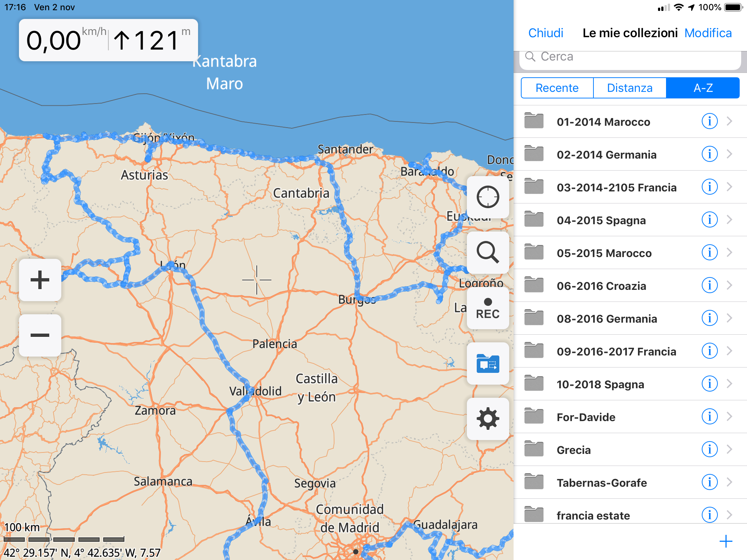Select A-Z sorting segment
Screen dimensions: 747x560
(x=703, y=88)
